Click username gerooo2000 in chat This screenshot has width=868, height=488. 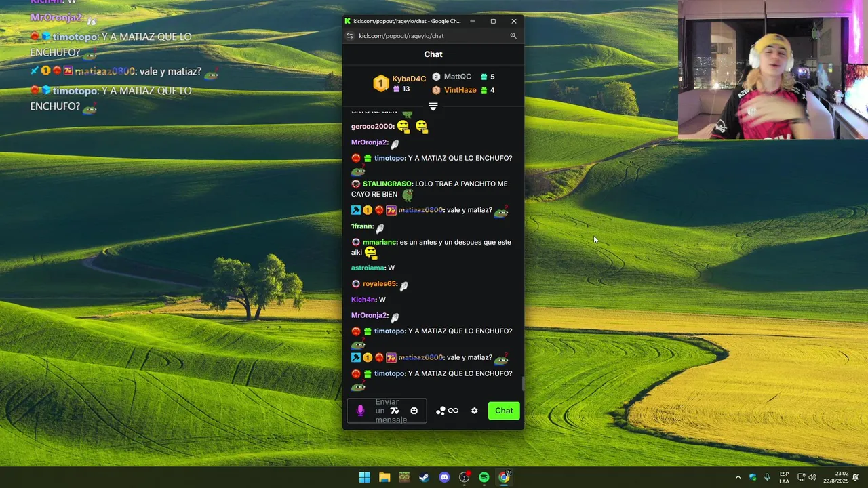372,127
